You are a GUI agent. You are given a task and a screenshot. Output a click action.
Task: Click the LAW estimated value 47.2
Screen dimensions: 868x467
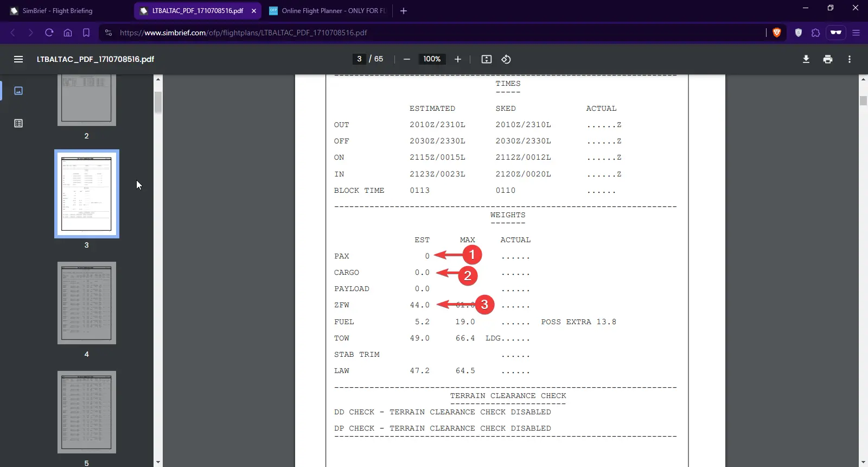[x=420, y=371]
